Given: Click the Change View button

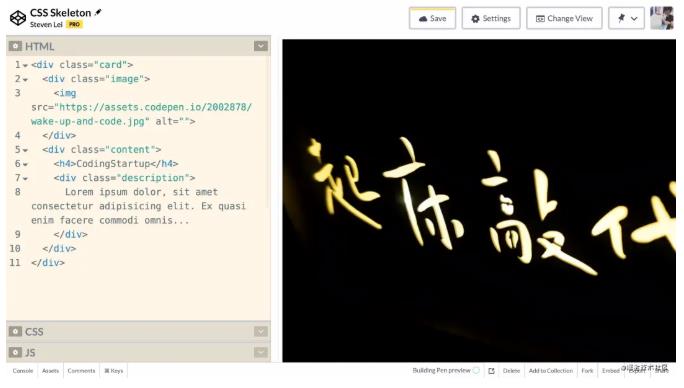Looking at the screenshot, I should (564, 18).
